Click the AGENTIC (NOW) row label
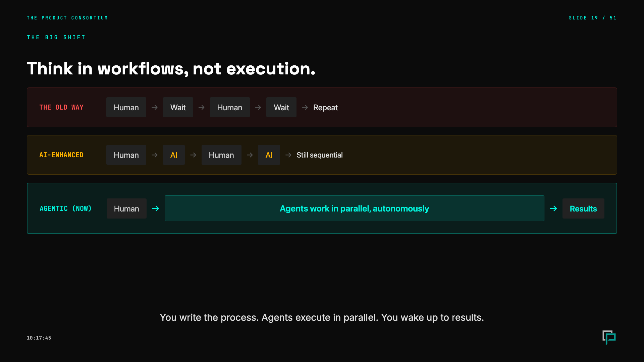This screenshot has width=644, height=362. [x=65, y=208]
